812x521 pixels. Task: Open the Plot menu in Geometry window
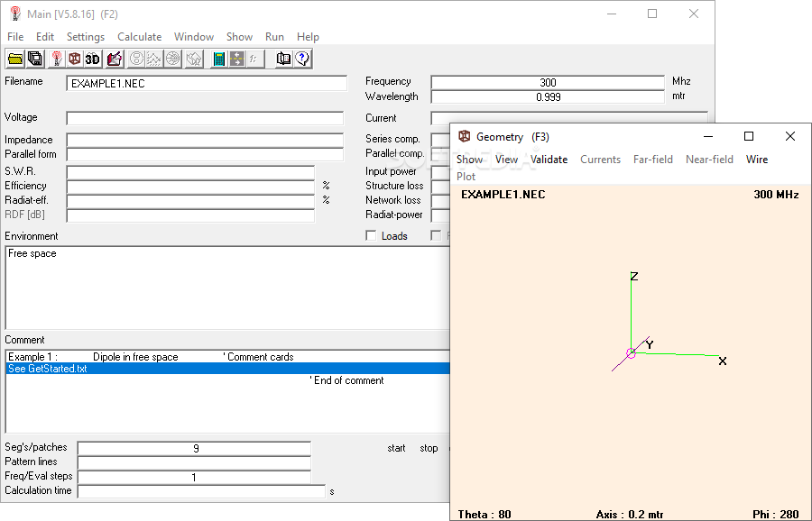[x=466, y=177]
